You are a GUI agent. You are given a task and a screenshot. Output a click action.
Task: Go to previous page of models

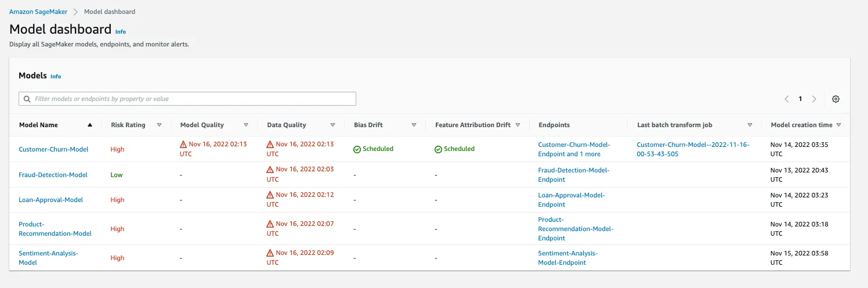(x=787, y=99)
